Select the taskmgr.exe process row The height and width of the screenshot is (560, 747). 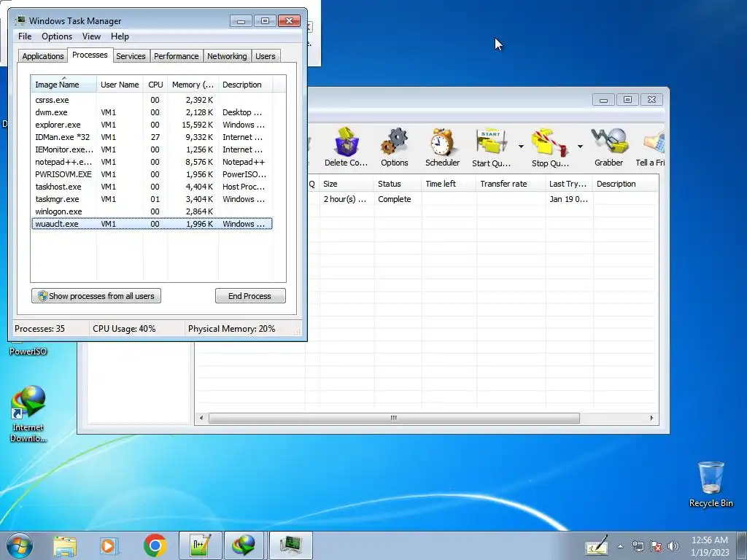click(152, 199)
